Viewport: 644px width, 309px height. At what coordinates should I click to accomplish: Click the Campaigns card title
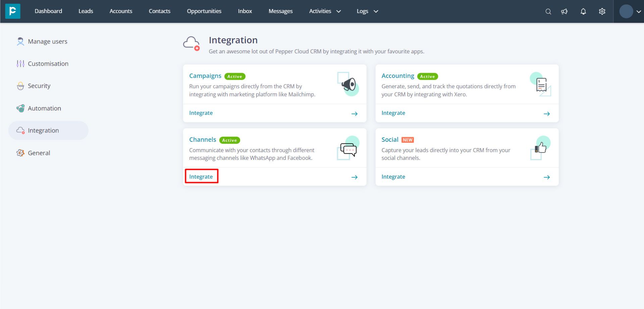(x=205, y=76)
